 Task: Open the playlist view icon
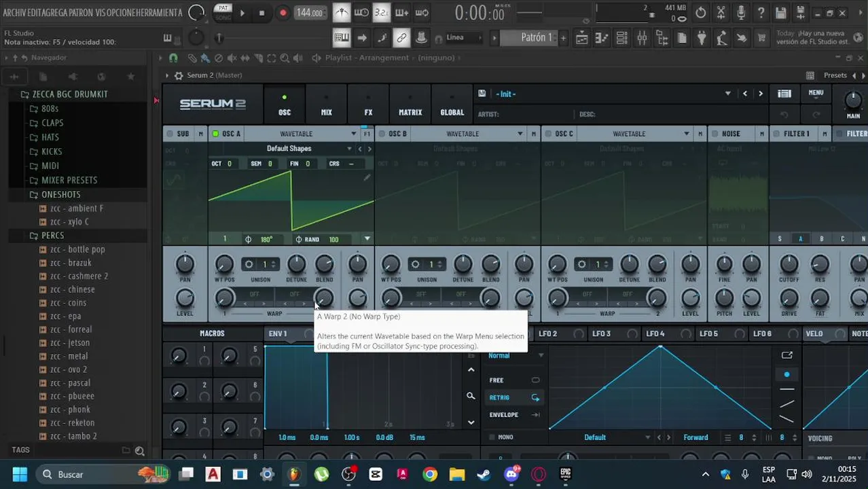(582, 38)
